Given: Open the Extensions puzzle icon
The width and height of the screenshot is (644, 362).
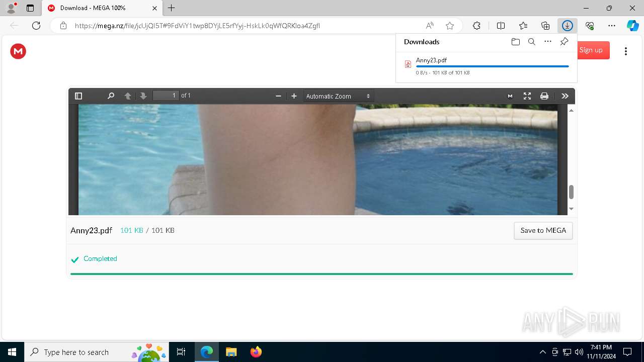Looking at the screenshot, I should [x=476, y=26].
